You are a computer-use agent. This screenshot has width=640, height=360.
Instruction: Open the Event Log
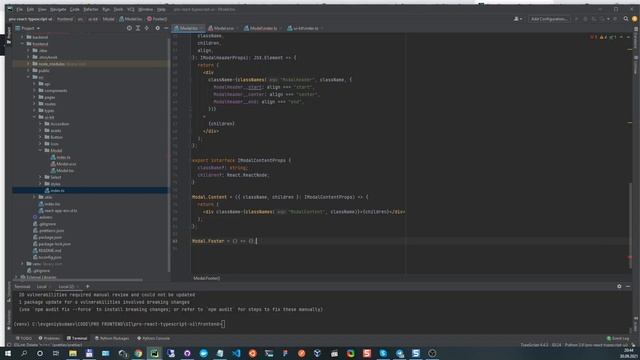click(x=618, y=338)
